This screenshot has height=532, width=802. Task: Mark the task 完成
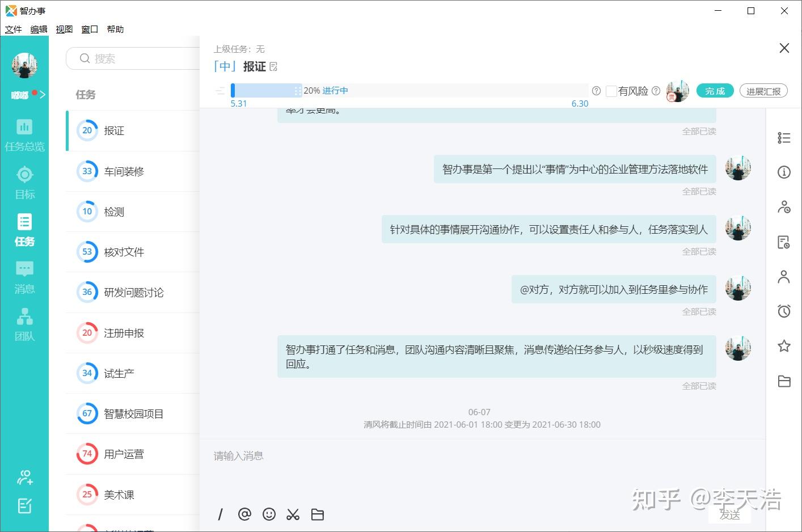tap(715, 91)
